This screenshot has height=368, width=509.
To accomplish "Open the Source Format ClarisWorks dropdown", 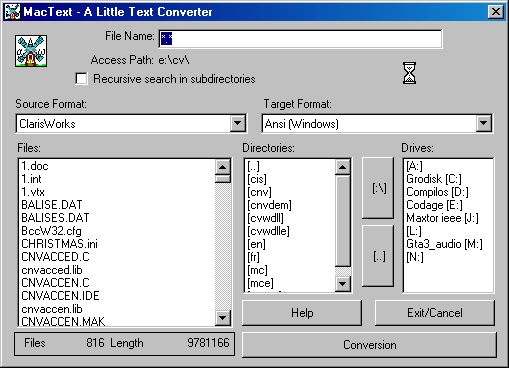I will click(x=238, y=123).
